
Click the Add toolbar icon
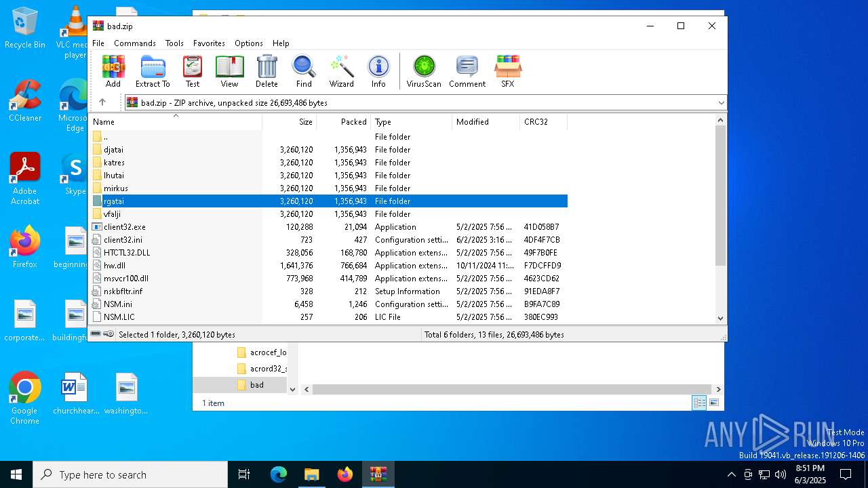point(113,72)
